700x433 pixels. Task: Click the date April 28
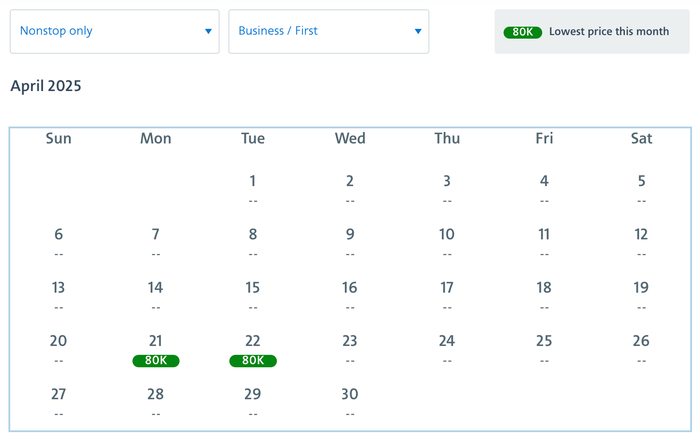click(155, 394)
